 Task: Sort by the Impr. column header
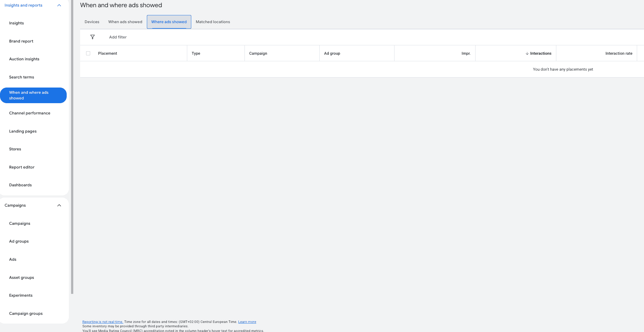466,53
